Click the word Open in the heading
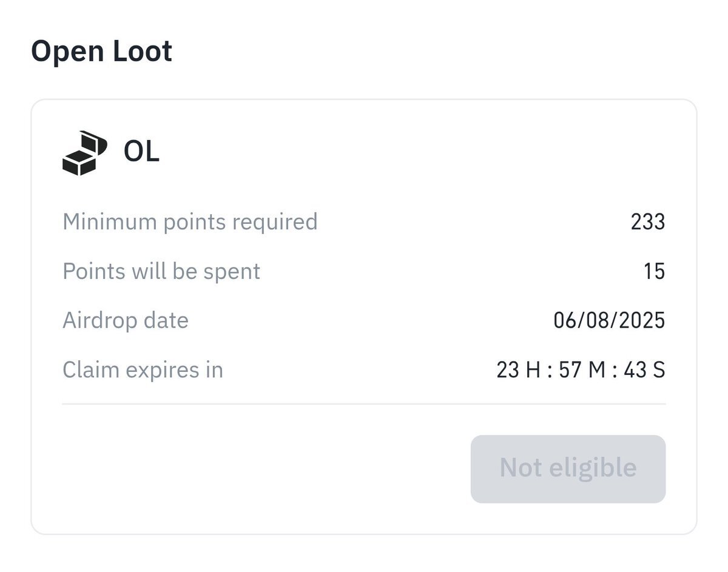This screenshot has height=572, width=728. point(66,52)
